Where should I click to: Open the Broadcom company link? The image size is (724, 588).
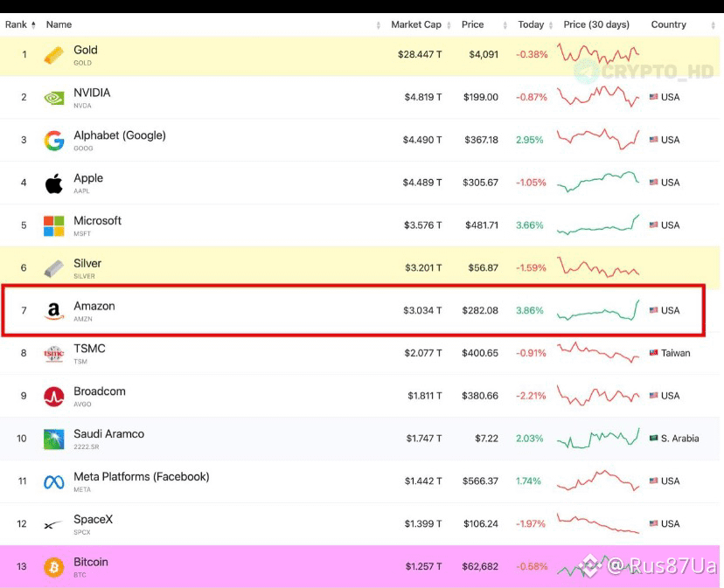coord(100,391)
